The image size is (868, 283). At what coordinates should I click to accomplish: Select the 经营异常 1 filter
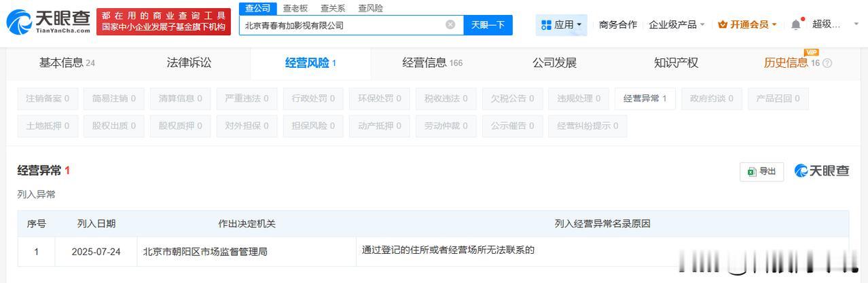click(x=645, y=98)
